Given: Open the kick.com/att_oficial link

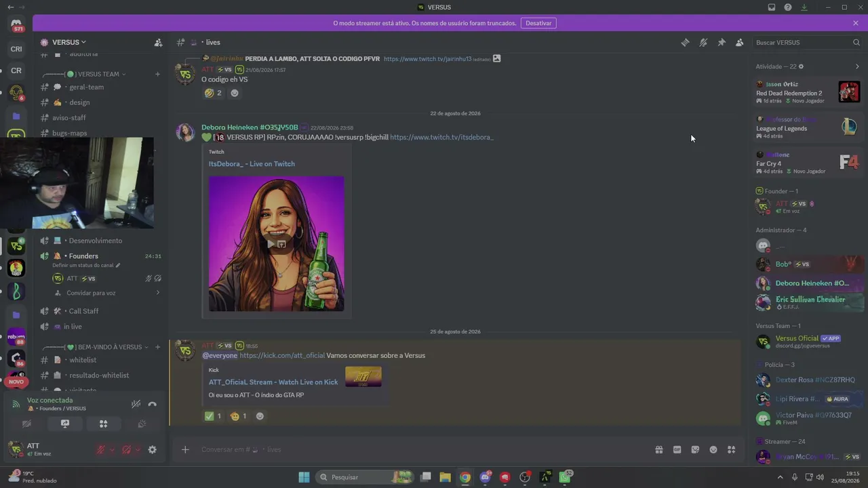Looking at the screenshot, I should pos(282,355).
